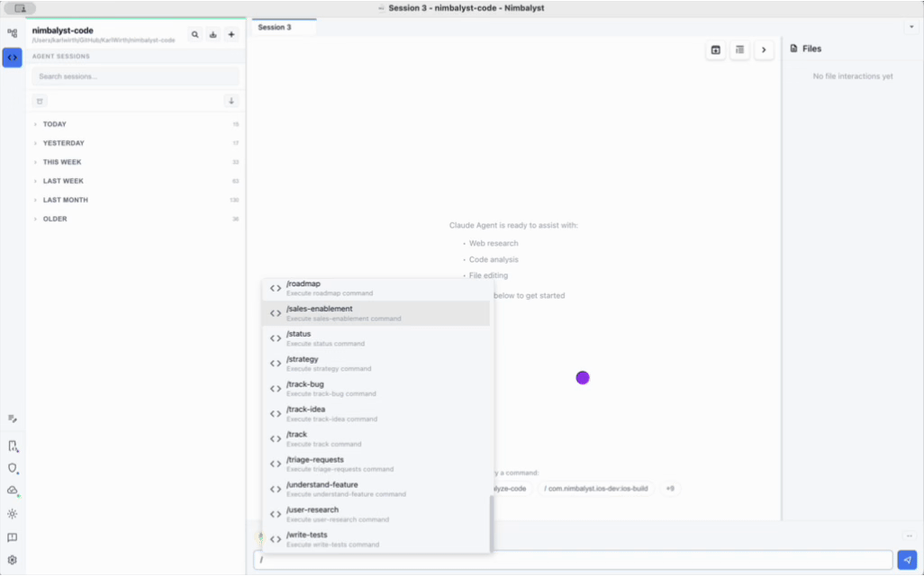Image resolution: width=924 pixels, height=576 pixels.
Task: Click the plus button to start a new session
Action: tap(232, 34)
